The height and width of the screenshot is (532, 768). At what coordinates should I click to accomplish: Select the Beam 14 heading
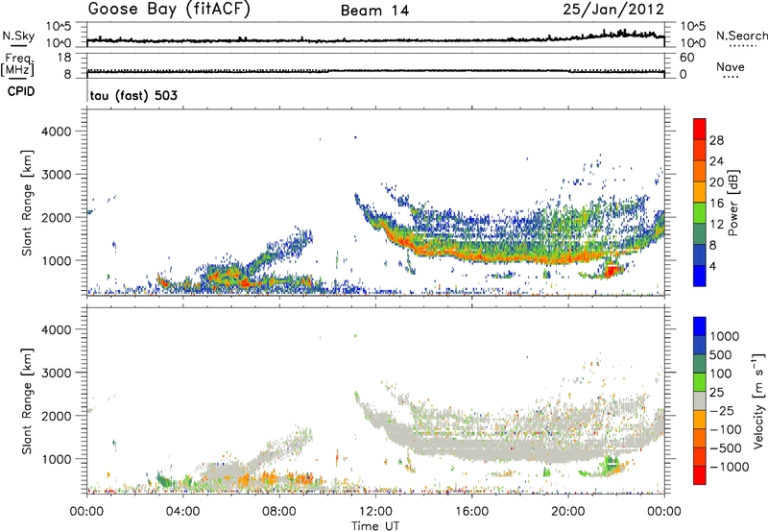click(x=374, y=11)
